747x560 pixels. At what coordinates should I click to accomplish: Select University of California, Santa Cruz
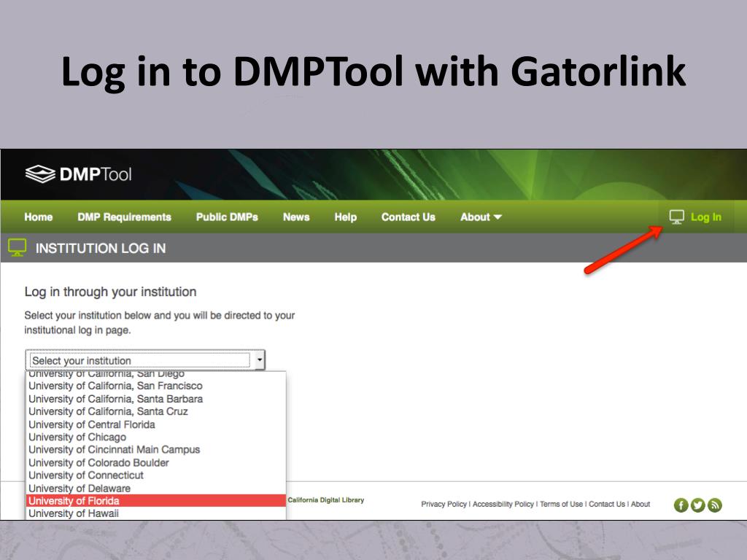coord(155,411)
